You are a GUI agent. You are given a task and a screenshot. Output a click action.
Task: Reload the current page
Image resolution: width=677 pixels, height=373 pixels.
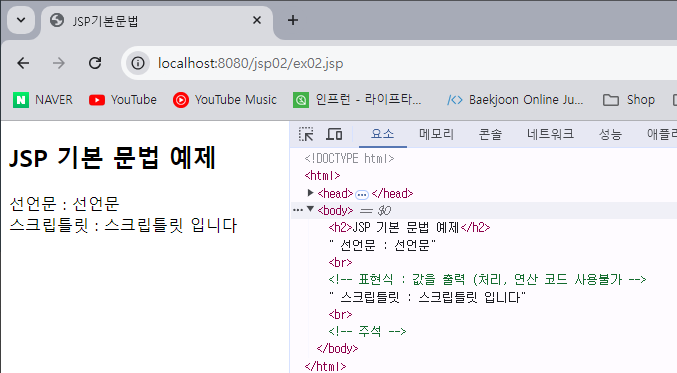click(95, 63)
